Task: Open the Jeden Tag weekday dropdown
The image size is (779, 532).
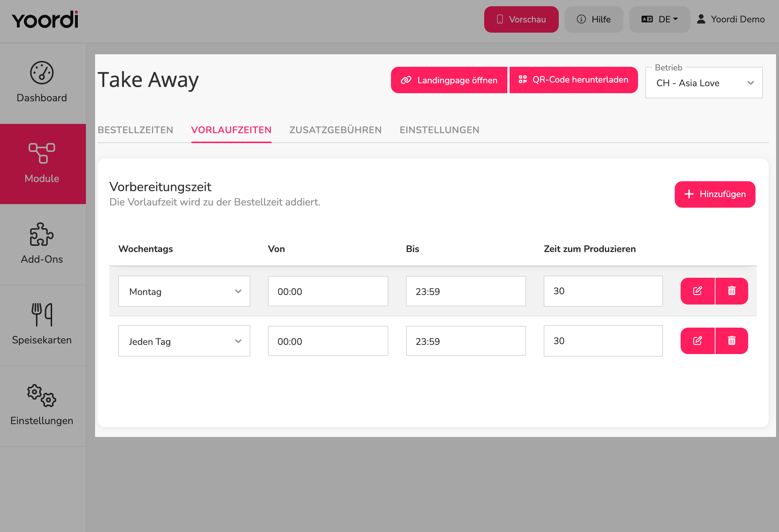Action: pos(184,341)
